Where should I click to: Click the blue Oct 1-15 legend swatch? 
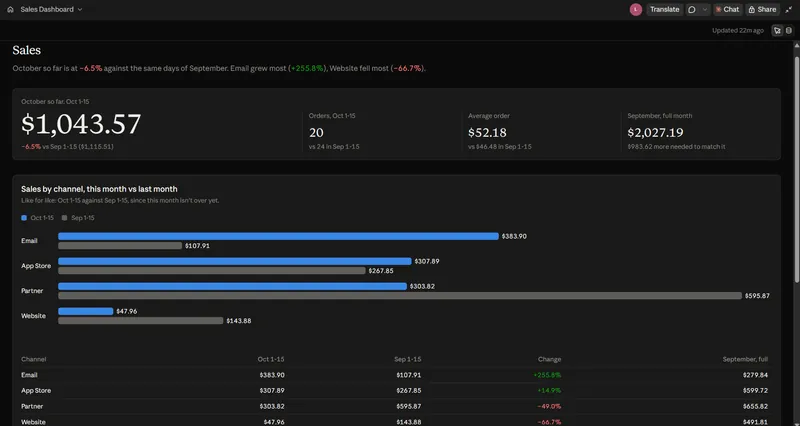click(x=24, y=218)
